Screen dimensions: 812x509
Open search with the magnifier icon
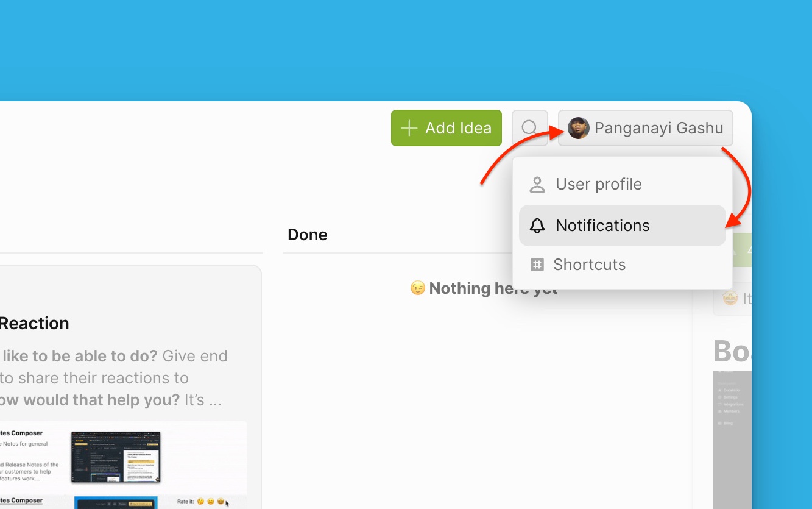point(529,128)
